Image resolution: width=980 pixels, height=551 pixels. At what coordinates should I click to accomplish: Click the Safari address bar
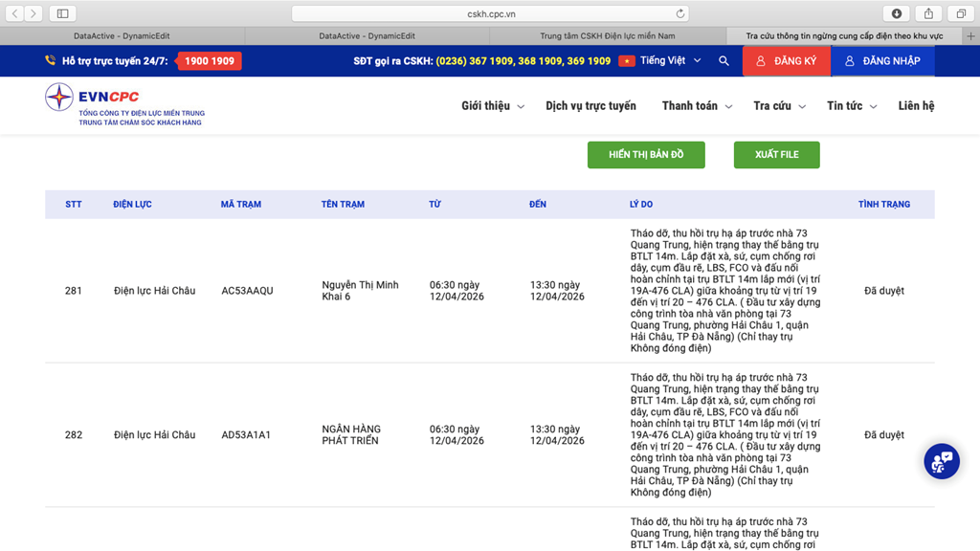[490, 14]
